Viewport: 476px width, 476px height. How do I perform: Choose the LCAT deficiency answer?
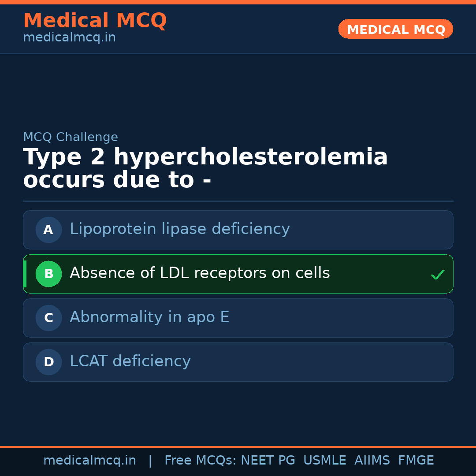pyautogui.click(x=130, y=361)
